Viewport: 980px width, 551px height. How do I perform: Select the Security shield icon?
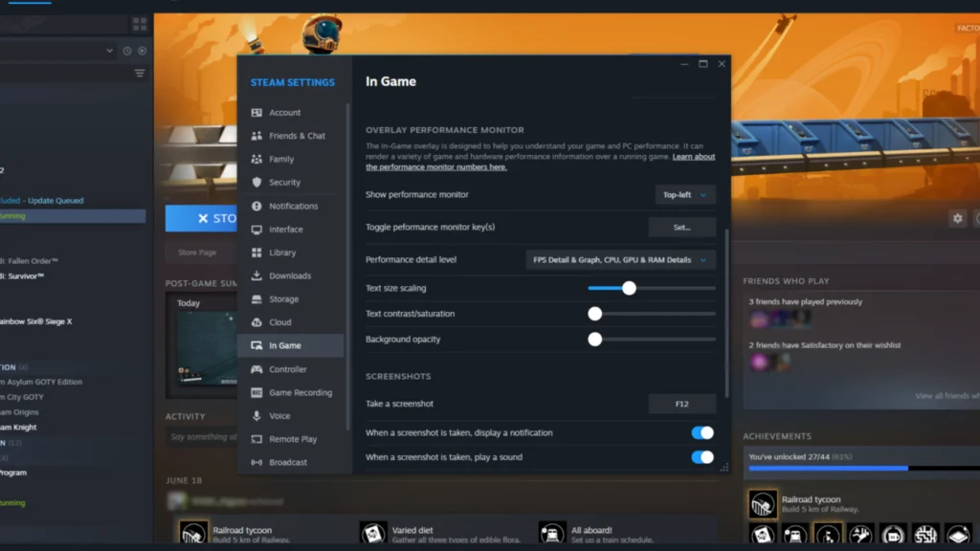(256, 183)
